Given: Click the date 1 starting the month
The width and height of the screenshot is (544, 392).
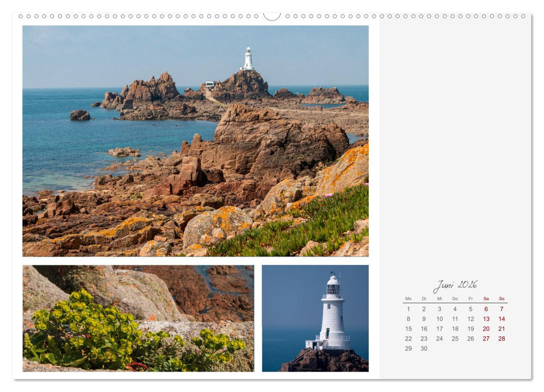Looking at the screenshot, I should tap(408, 309).
